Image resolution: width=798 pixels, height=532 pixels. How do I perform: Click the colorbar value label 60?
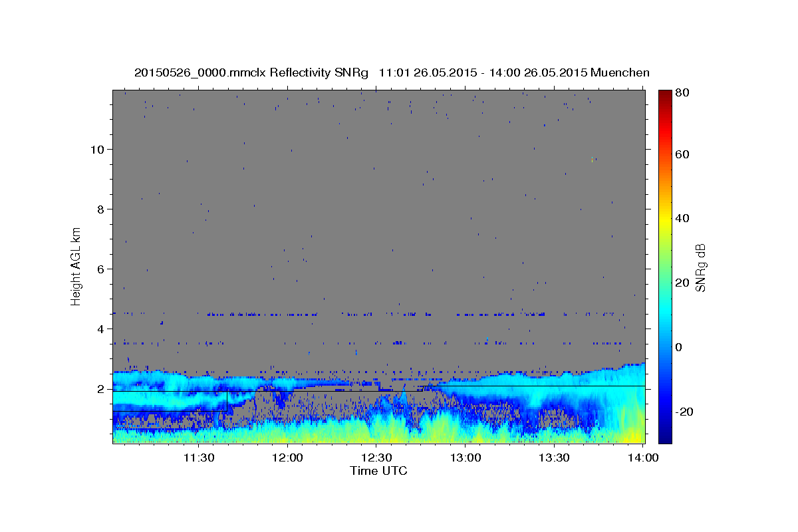[682, 154]
